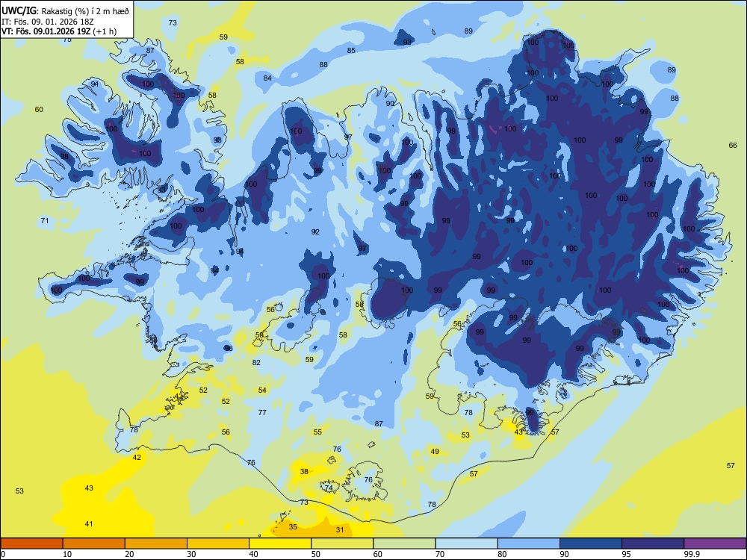The height and width of the screenshot is (560, 747).
Task: Pick the 95–99.9 dark navy legend segment
Action: click(x=653, y=544)
